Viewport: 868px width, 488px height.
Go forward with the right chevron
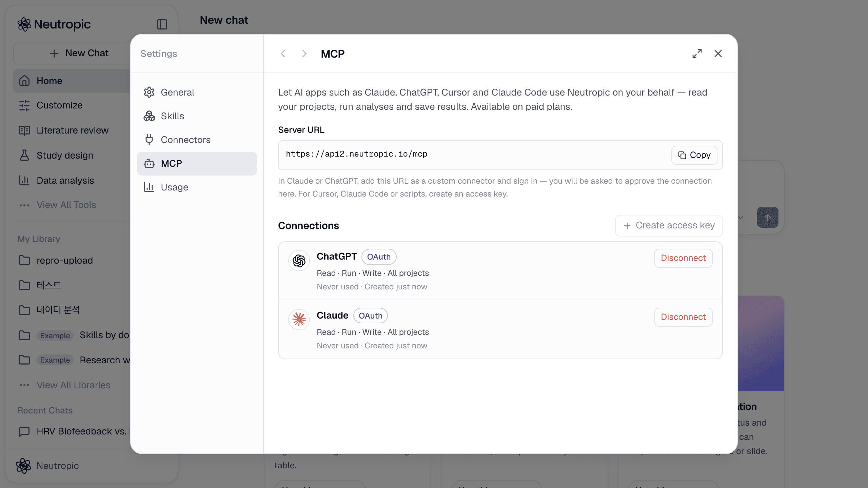click(304, 54)
